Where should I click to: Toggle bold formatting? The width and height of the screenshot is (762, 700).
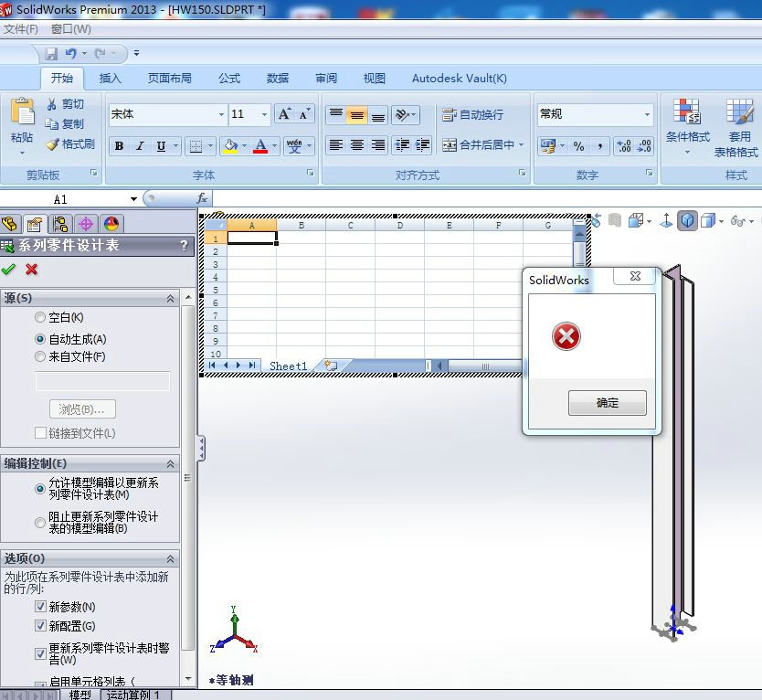[x=119, y=146]
